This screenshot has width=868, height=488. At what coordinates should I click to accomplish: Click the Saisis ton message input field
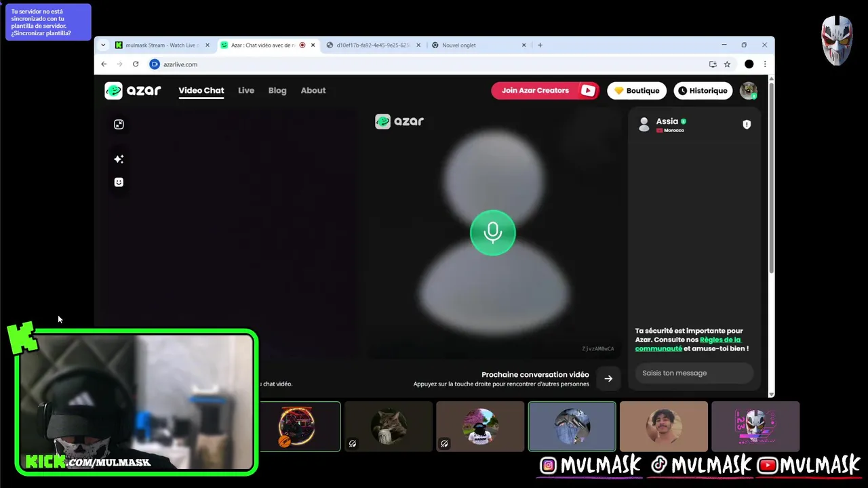(x=694, y=373)
